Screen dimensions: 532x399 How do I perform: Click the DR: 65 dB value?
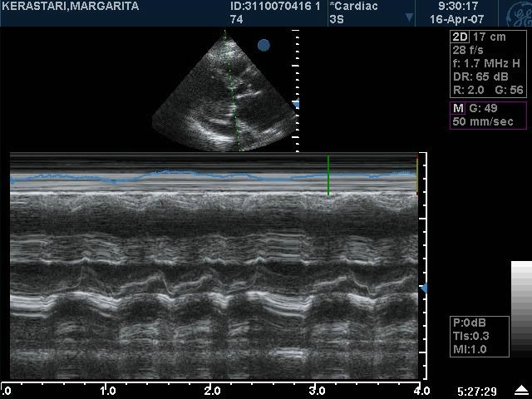pyautogui.click(x=480, y=76)
